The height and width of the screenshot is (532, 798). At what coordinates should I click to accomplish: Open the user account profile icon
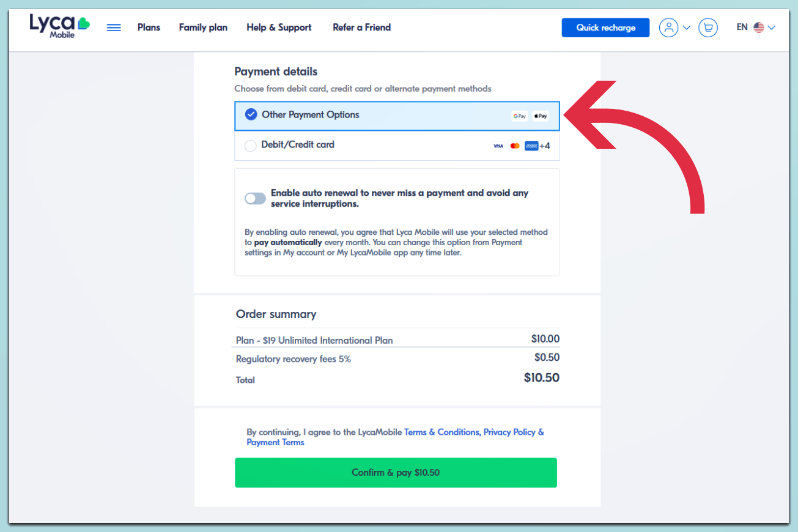(x=668, y=28)
